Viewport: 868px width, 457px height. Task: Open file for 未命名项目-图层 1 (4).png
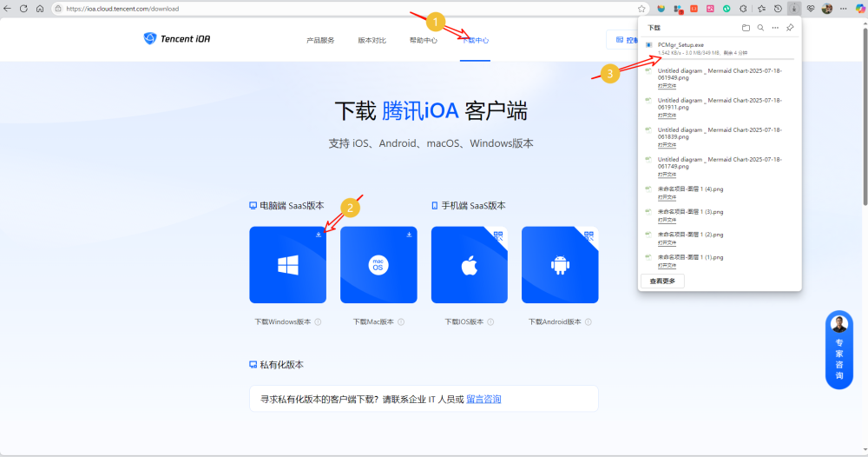pos(667,197)
